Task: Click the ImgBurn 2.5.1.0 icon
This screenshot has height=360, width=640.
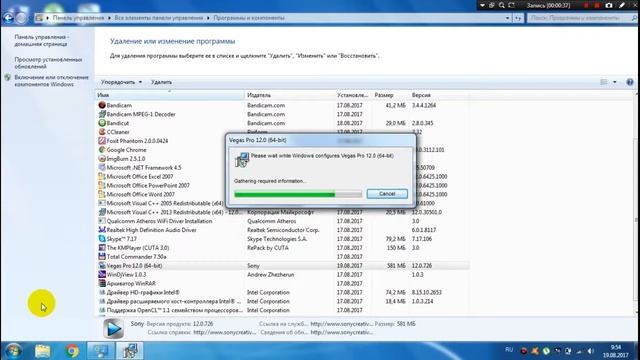Action: (x=102, y=159)
